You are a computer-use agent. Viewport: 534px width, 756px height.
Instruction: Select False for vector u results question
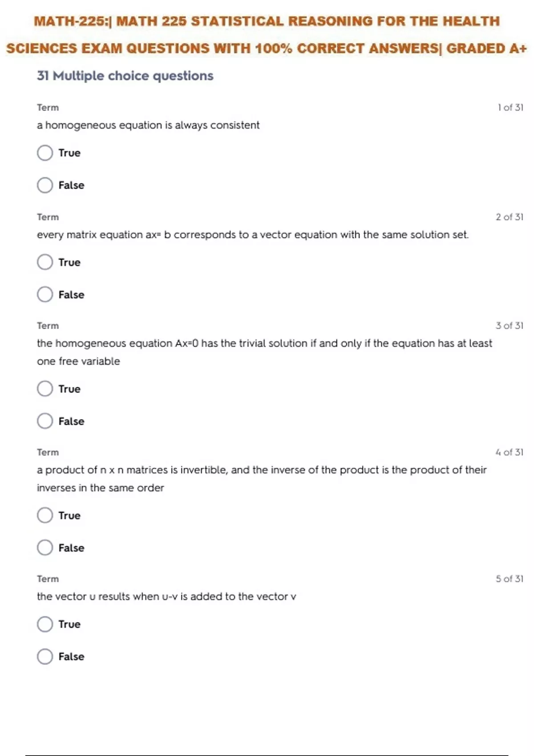tap(45, 656)
